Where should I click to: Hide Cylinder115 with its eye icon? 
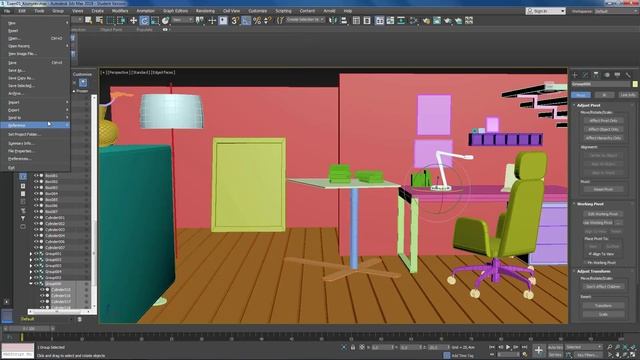point(42,289)
